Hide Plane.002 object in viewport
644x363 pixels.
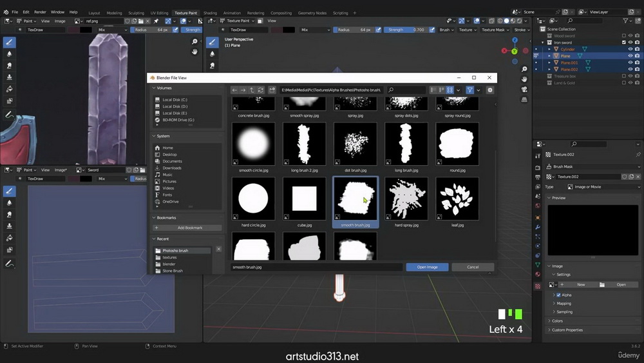click(x=630, y=69)
